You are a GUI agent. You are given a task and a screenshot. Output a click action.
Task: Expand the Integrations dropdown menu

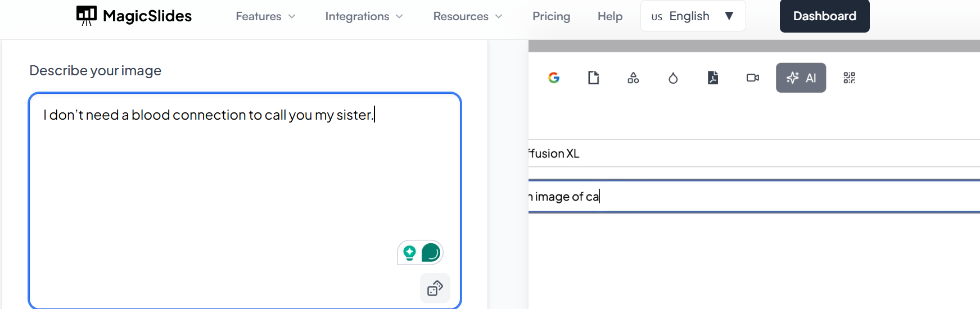364,16
